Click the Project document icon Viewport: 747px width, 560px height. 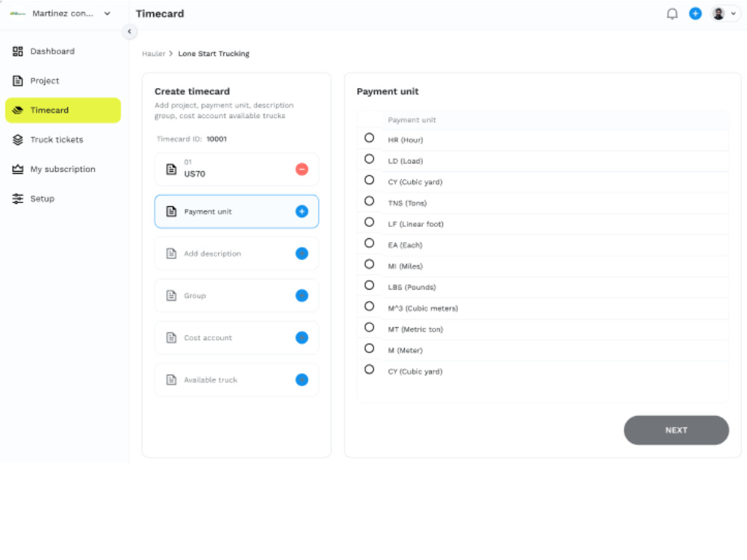[18, 81]
